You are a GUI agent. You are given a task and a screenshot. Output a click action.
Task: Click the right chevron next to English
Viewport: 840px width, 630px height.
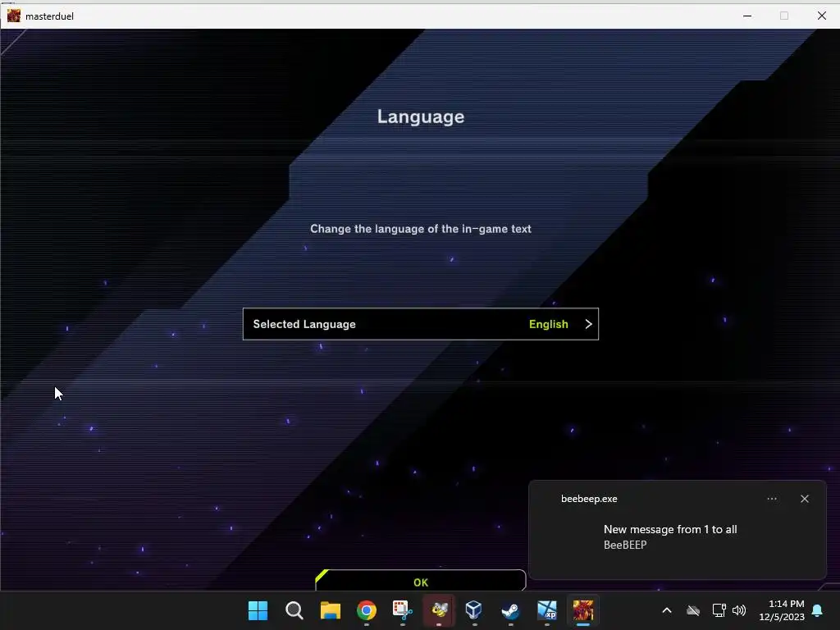coord(588,324)
